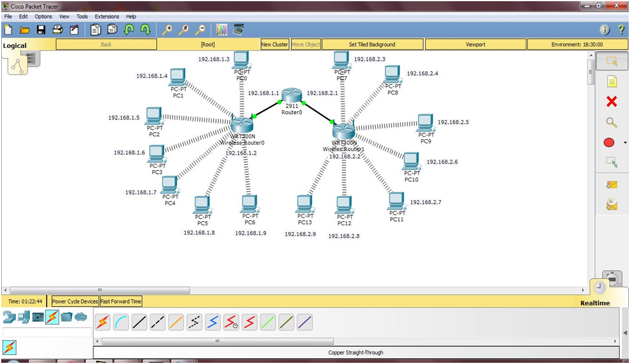This screenshot has height=364, width=630.
Task: Open the Help menu
Action: (131, 17)
